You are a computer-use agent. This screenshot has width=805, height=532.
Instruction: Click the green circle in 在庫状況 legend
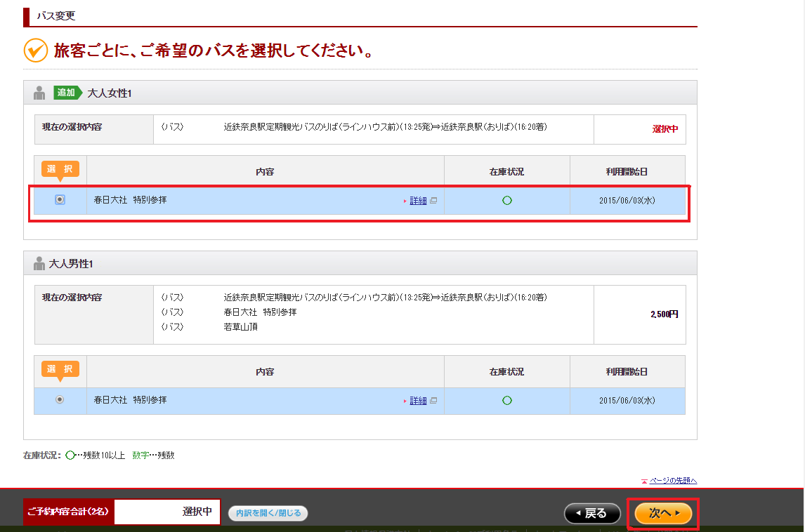click(x=70, y=455)
